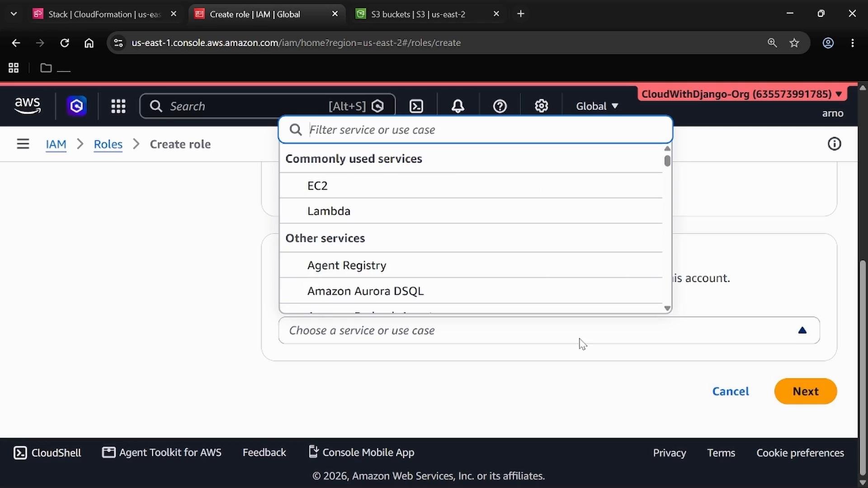Switch to the Stack CloudFormation tab

(105, 14)
